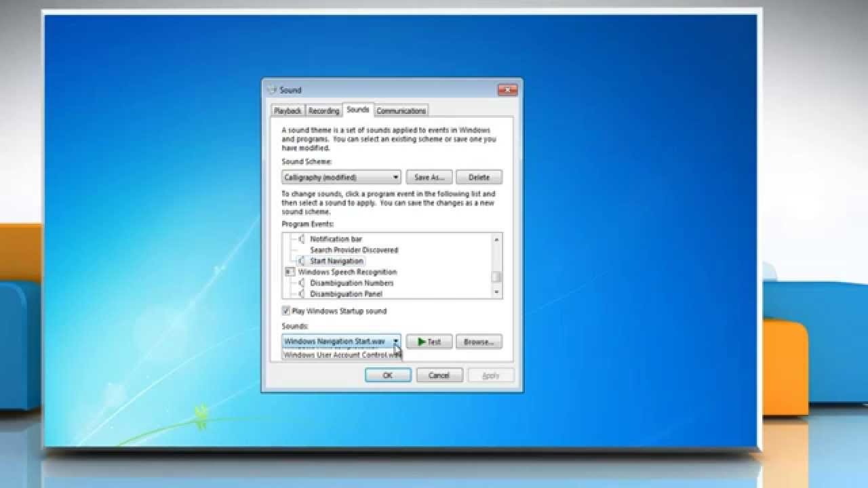Screen dimensions: 868x488
Task: Click speaker icon beside Disambiguation Panel
Action: point(302,293)
